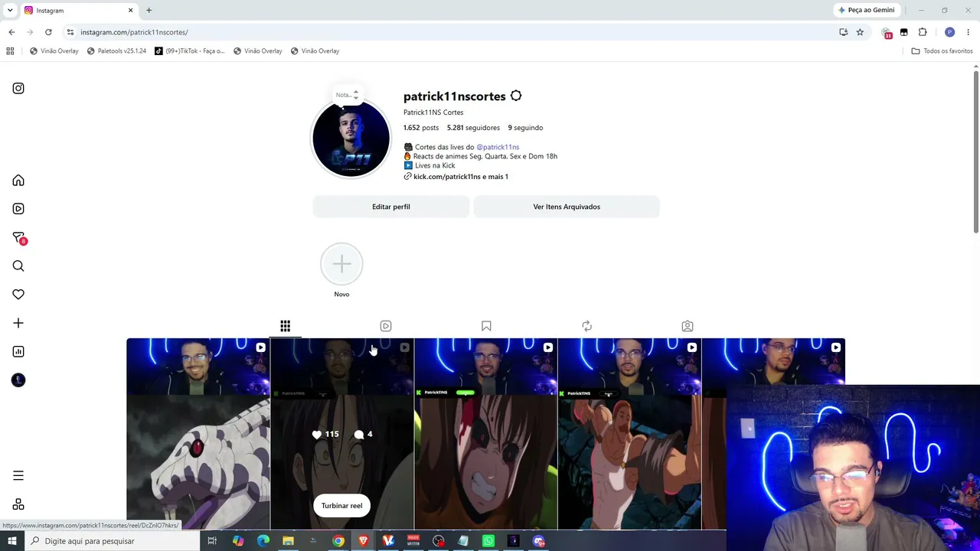Viewport: 980px width, 551px height.
Task: Follow the @patrick11ns mention link
Action: (x=498, y=147)
